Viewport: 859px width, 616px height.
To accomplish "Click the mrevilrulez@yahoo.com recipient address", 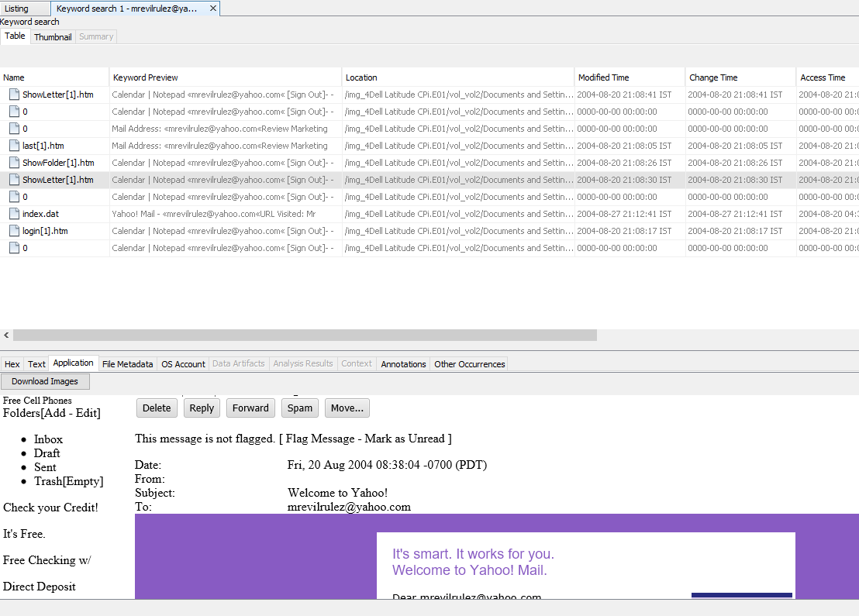I will 349,507.
